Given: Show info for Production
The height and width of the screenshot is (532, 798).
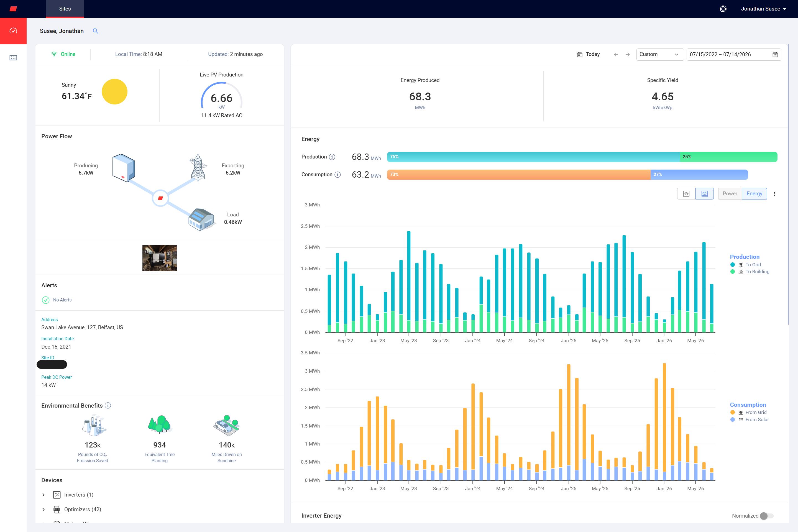Looking at the screenshot, I should click(332, 157).
